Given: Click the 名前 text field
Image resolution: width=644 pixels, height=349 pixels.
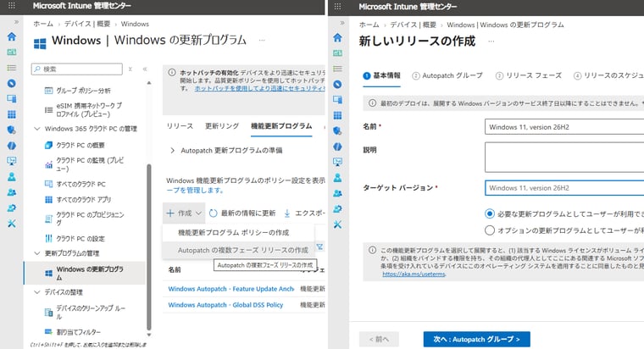Looking at the screenshot, I should [564, 127].
